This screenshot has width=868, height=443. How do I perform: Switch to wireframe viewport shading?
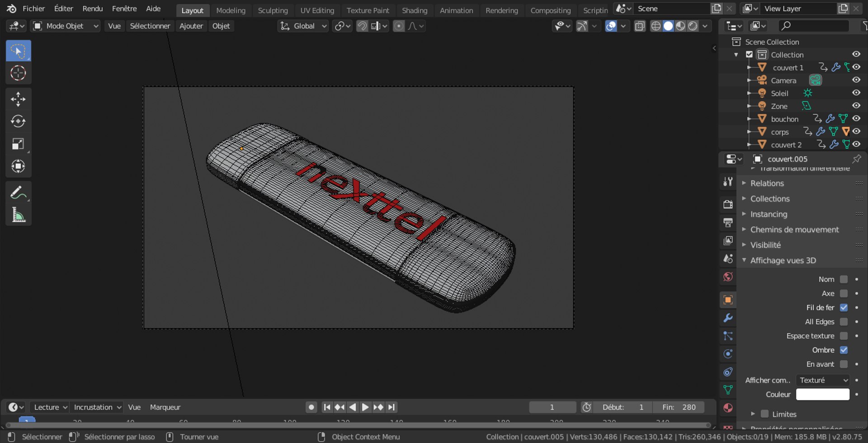point(656,26)
